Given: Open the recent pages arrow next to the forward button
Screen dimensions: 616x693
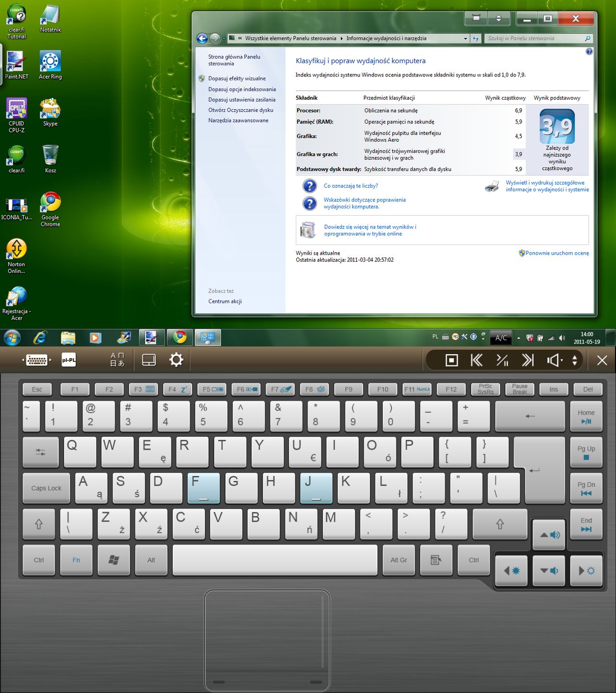Looking at the screenshot, I should coord(224,38).
